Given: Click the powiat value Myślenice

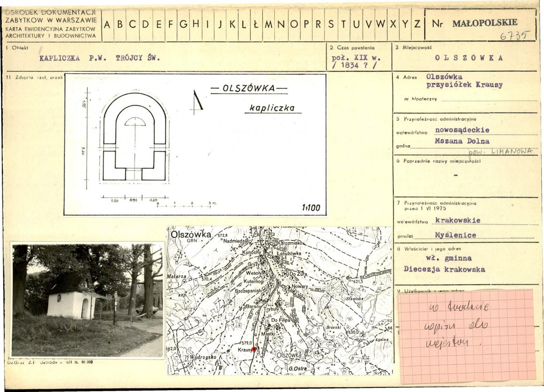Looking at the screenshot, I should [x=455, y=235].
